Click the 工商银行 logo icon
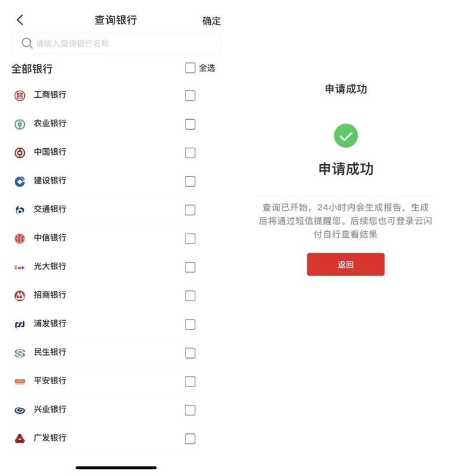This screenshot has width=462, height=476. (20, 95)
